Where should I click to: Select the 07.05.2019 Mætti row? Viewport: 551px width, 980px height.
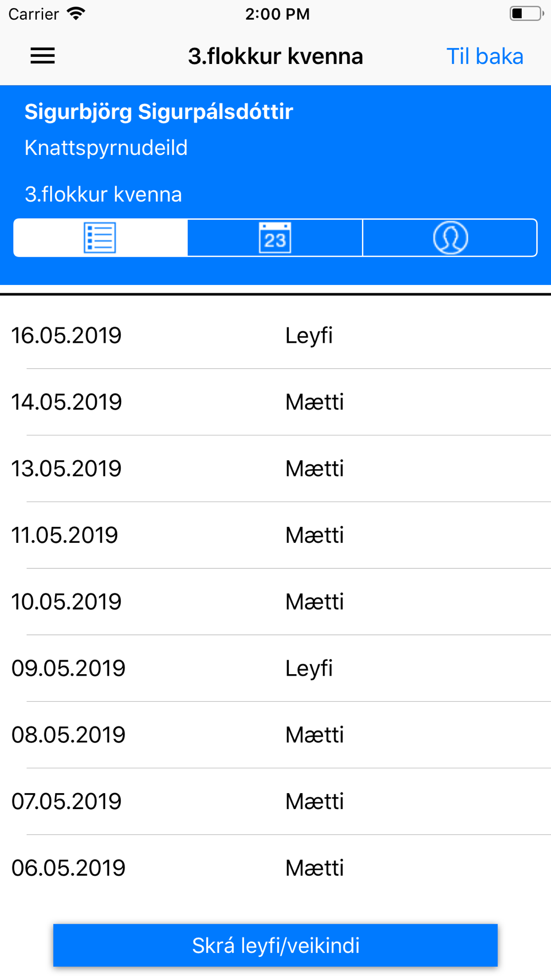click(275, 801)
